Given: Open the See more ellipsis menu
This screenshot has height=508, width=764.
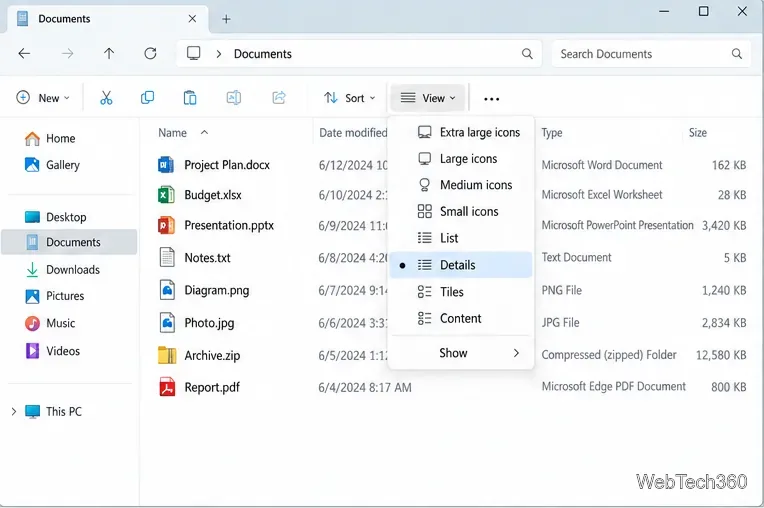Looking at the screenshot, I should point(491,99).
